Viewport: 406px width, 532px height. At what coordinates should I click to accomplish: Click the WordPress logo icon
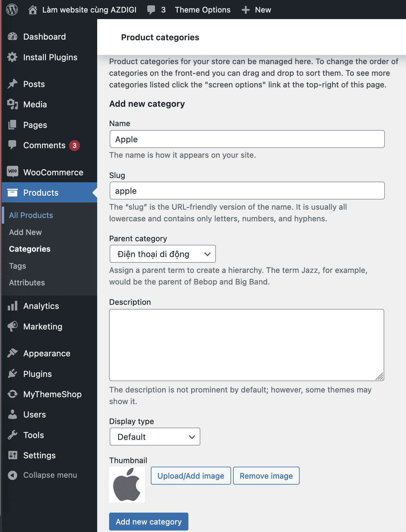coord(12,10)
